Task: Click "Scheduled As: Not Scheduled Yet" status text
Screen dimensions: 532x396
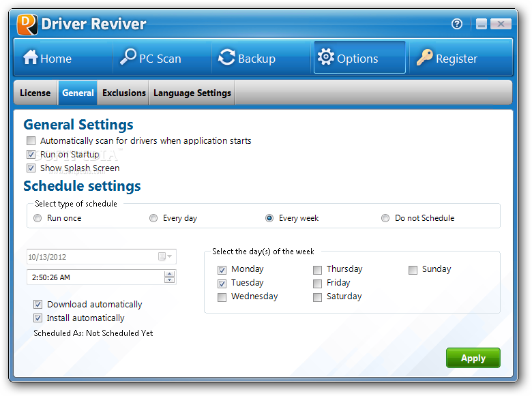Action: [x=93, y=333]
